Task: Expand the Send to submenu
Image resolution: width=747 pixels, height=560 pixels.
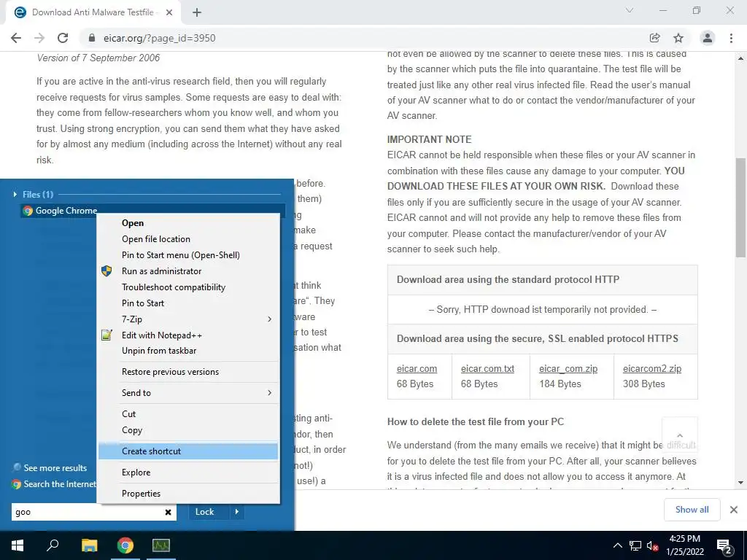Action: [x=188, y=393]
